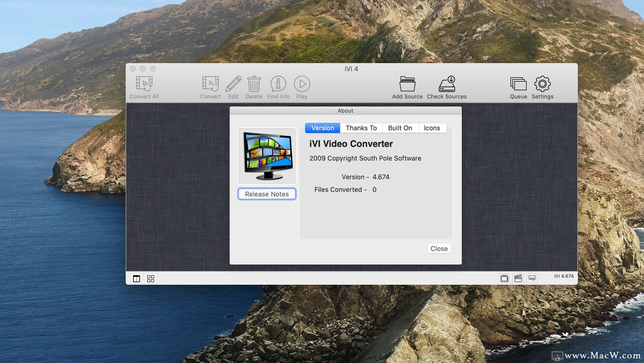
Task: Close the About dialog
Action: coord(439,249)
